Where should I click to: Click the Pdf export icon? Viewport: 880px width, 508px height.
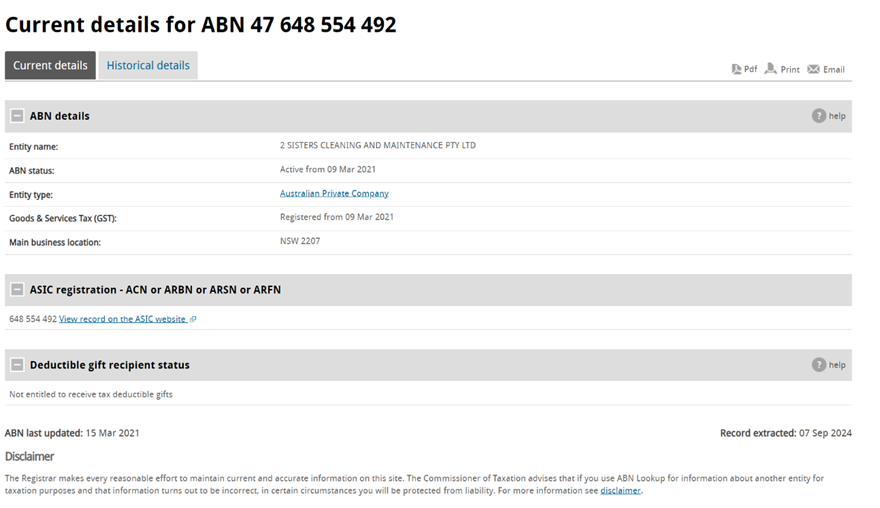pyautogui.click(x=737, y=69)
